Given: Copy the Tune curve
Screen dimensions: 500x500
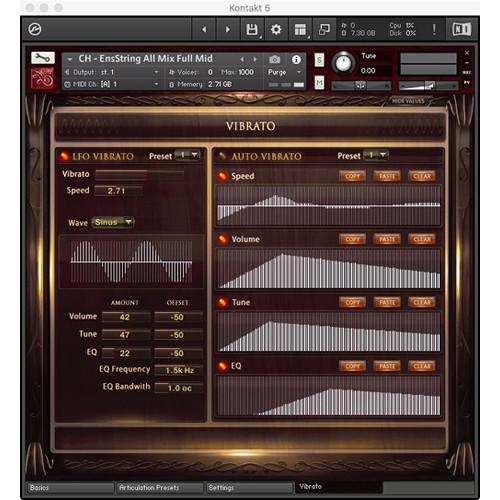Looking at the screenshot, I should click(353, 302).
